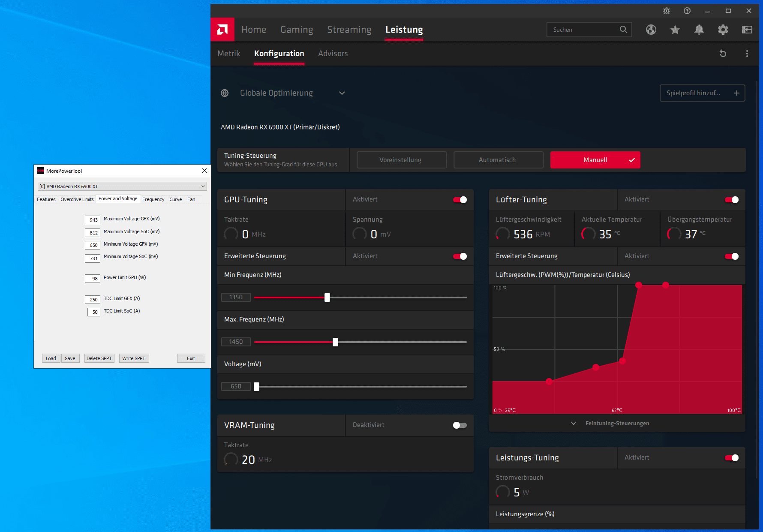Open the web browser globe icon
Image resolution: width=763 pixels, height=532 pixels.
[x=651, y=30]
